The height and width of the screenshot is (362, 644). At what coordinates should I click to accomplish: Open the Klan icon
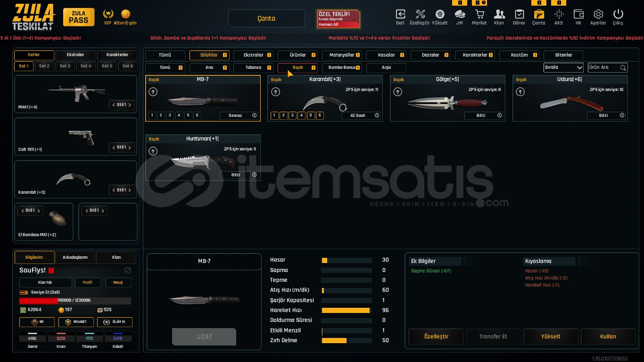499,14
